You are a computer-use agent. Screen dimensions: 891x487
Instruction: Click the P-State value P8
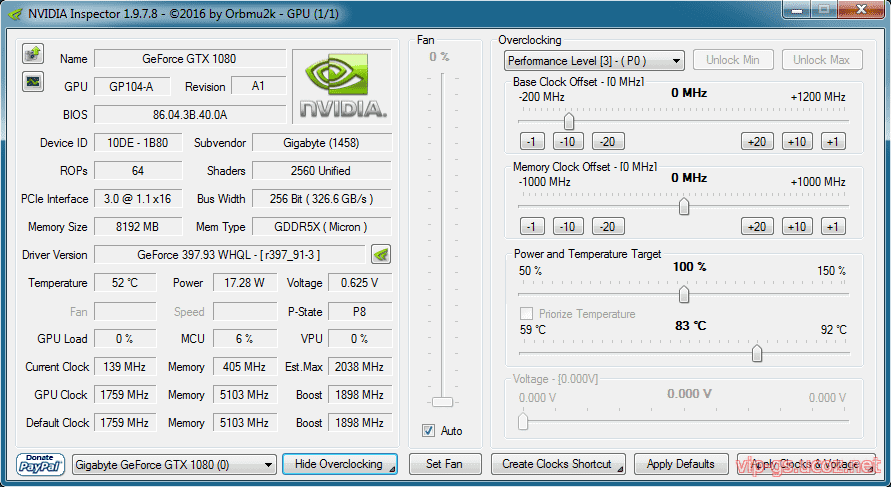(x=360, y=311)
